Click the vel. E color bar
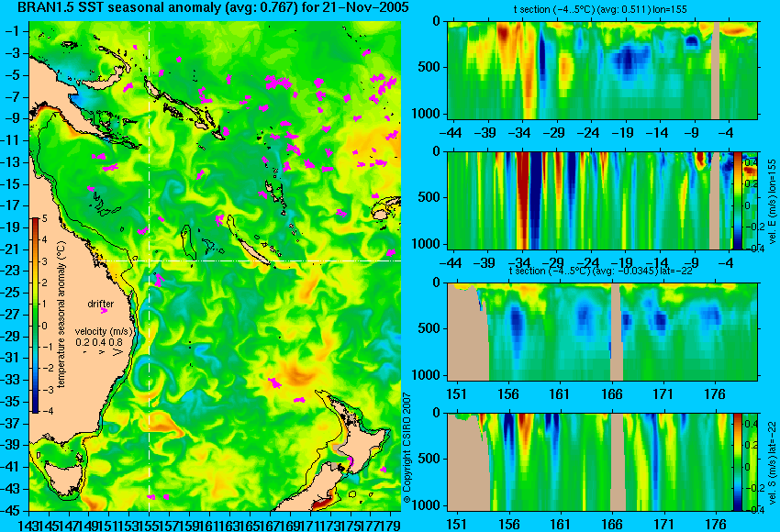Image resolution: width=780 pixels, height=532 pixels. coord(738,200)
